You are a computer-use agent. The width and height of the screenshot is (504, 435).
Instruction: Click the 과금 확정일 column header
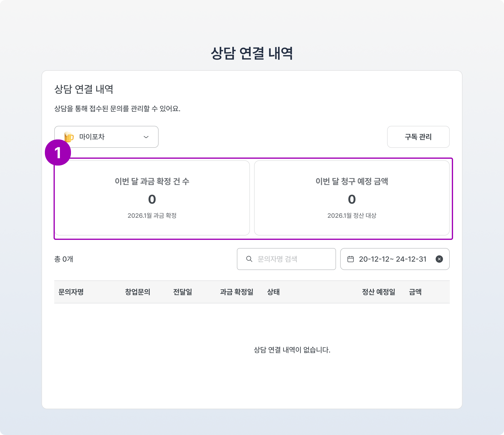pos(236,292)
